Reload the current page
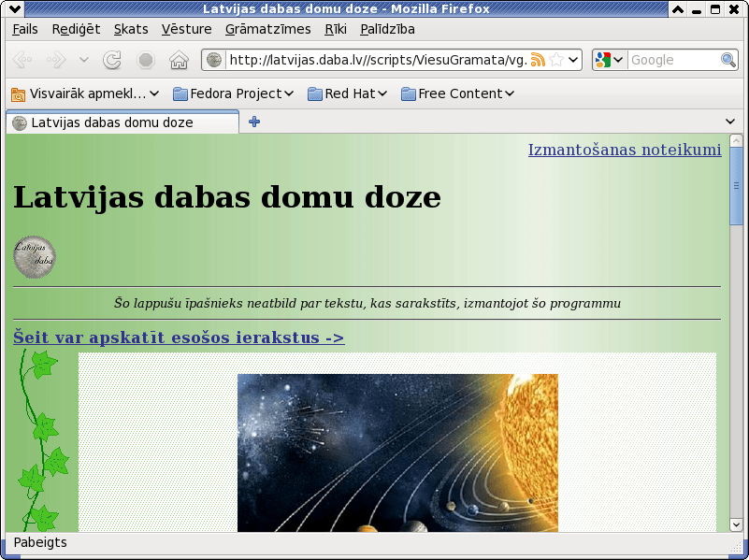 click(x=112, y=60)
